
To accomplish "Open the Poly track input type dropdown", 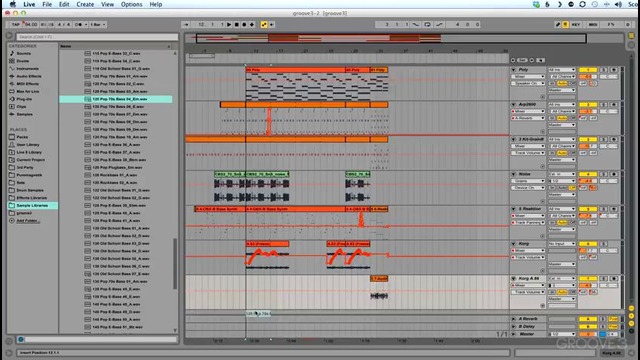I will click(562, 70).
